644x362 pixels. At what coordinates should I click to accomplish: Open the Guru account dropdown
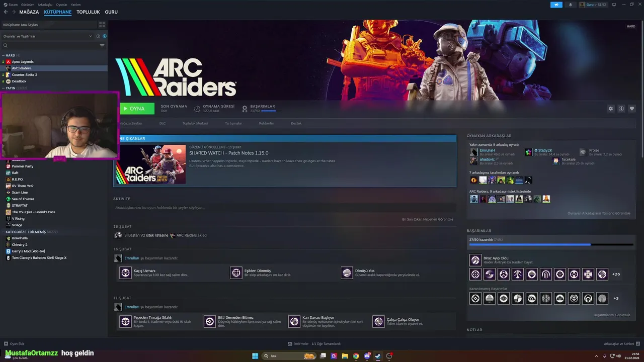[x=593, y=5]
